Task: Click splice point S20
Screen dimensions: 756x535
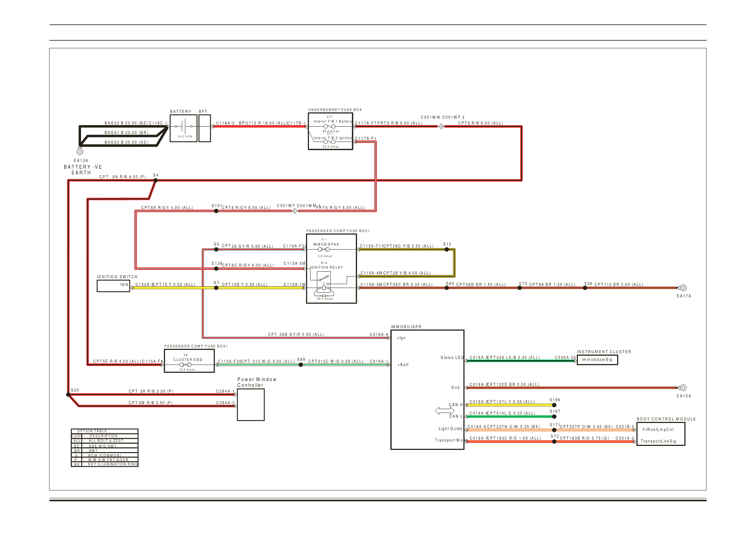Action: pyautogui.click(x=68, y=394)
